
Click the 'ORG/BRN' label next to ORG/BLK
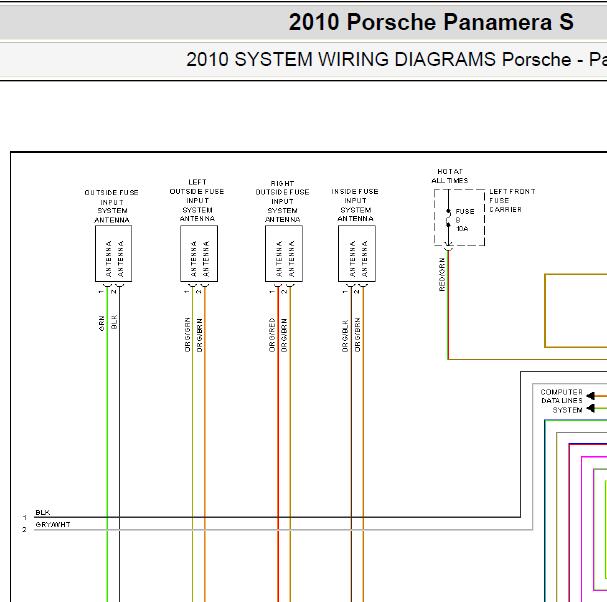point(357,335)
